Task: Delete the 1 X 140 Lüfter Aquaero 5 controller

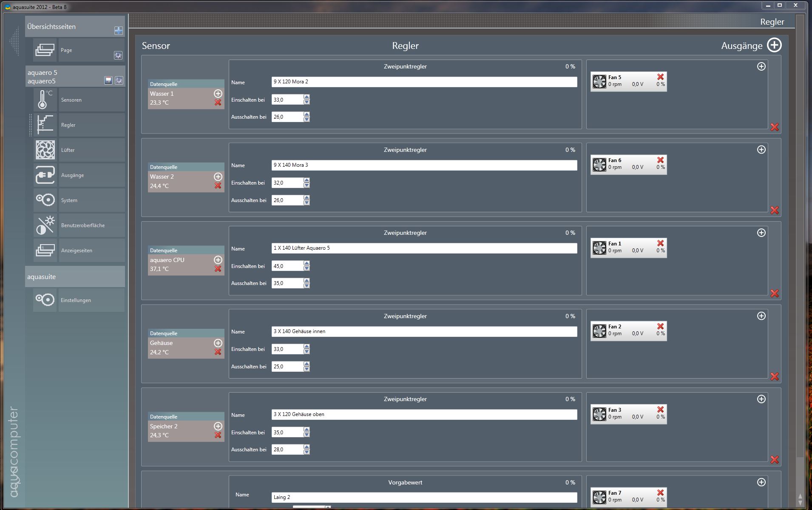Action: (x=775, y=293)
